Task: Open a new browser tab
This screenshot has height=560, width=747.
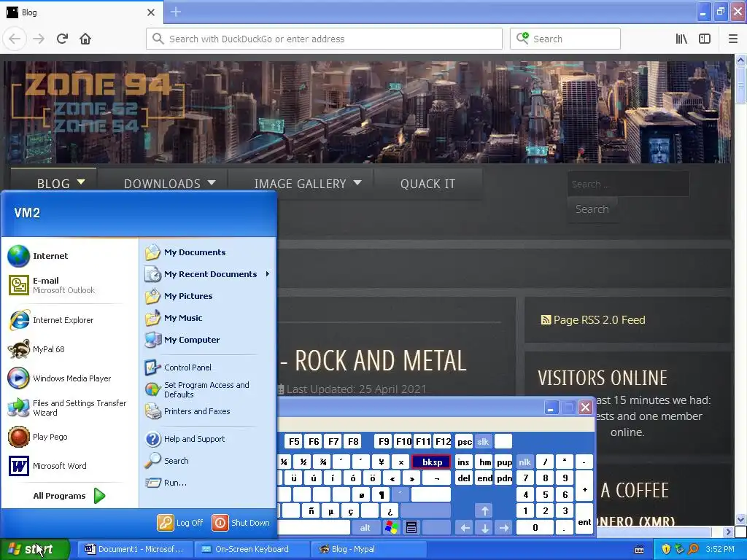Action: 175,12
